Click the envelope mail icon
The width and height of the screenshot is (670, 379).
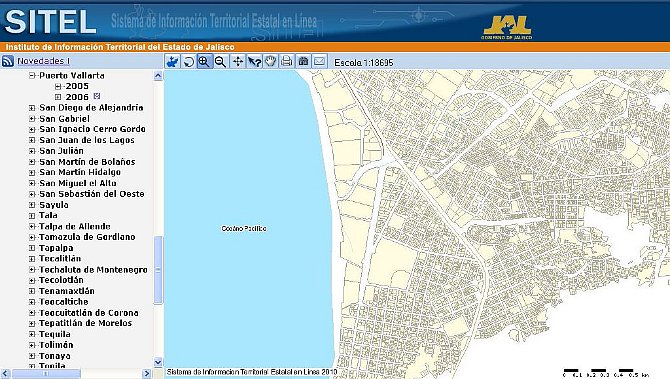320,62
